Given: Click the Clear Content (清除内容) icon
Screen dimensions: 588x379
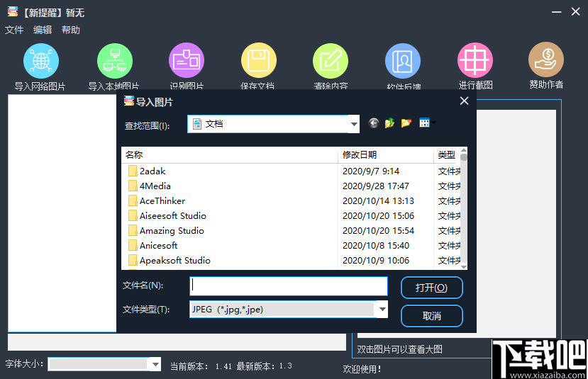Looking at the screenshot, I should coord(331,61).
